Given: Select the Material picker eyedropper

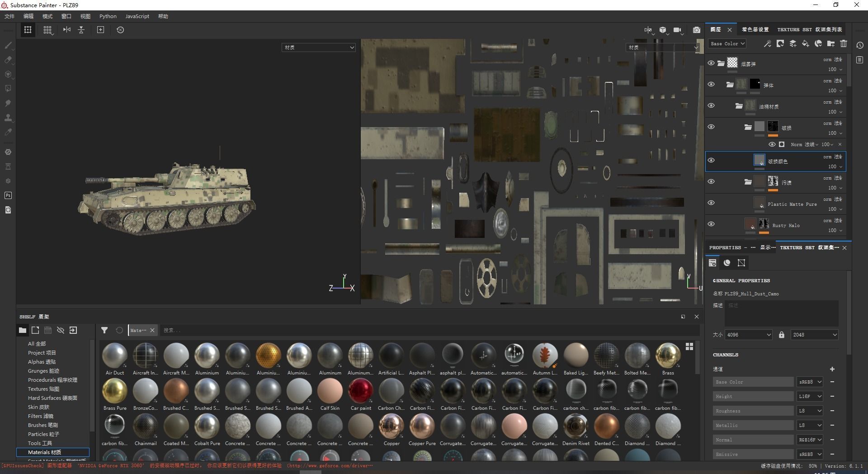Looking at the screenshot, I should [x=8, y=132].
